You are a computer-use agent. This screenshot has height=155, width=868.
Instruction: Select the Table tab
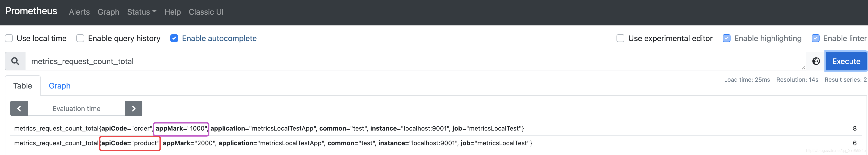23,86
